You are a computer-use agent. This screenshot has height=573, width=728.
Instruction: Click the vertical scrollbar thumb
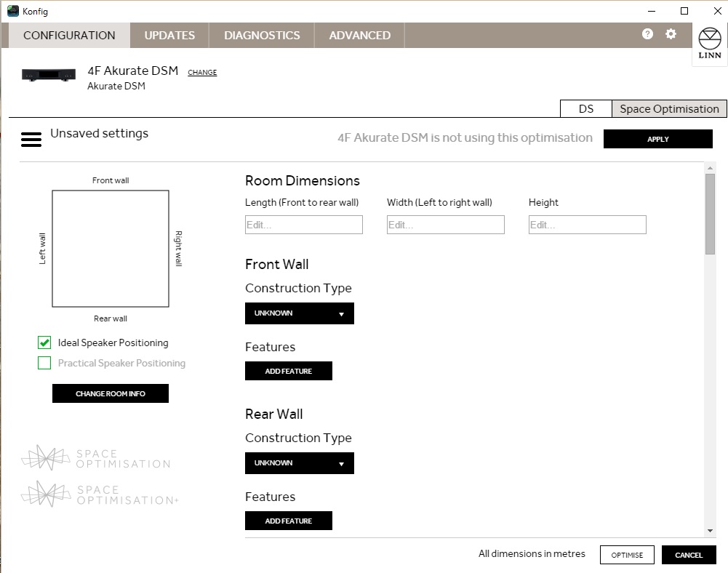711,214
